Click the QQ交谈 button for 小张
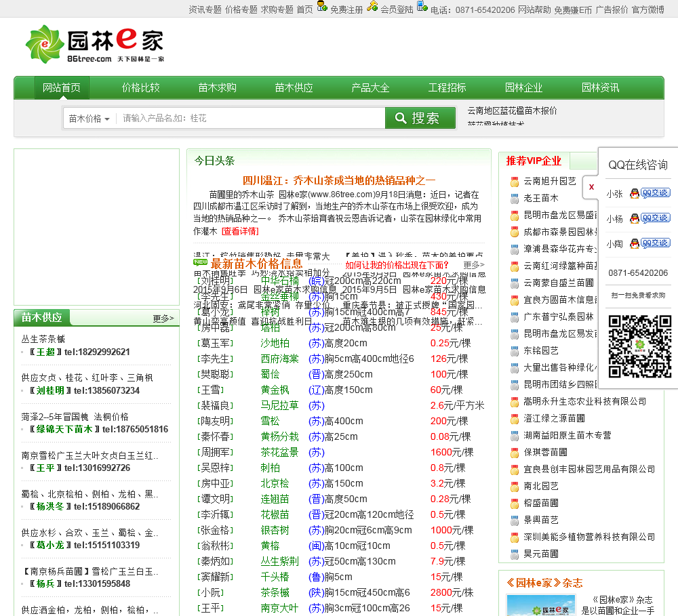The height and width of the screenshot is (616, 678). tap(655, 193)
